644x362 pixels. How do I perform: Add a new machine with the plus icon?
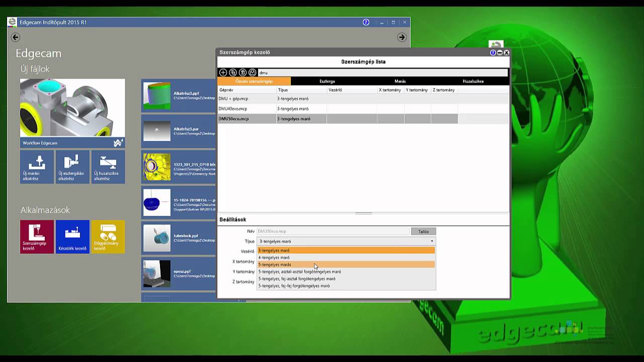223,73
